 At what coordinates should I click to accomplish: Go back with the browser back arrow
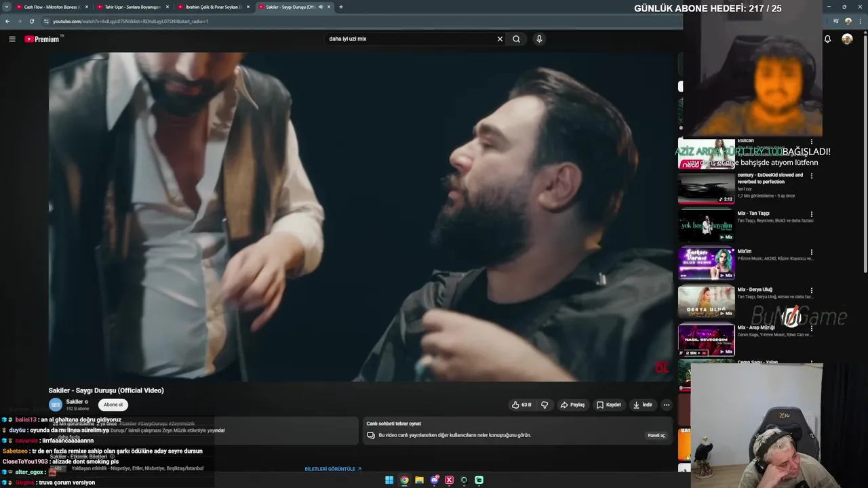tap(7, 21)
